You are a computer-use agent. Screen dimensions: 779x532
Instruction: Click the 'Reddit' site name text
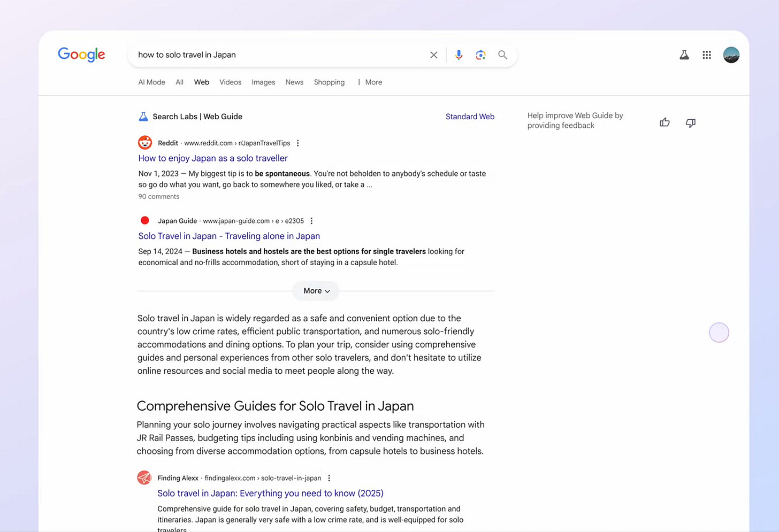tap(168, 143)
